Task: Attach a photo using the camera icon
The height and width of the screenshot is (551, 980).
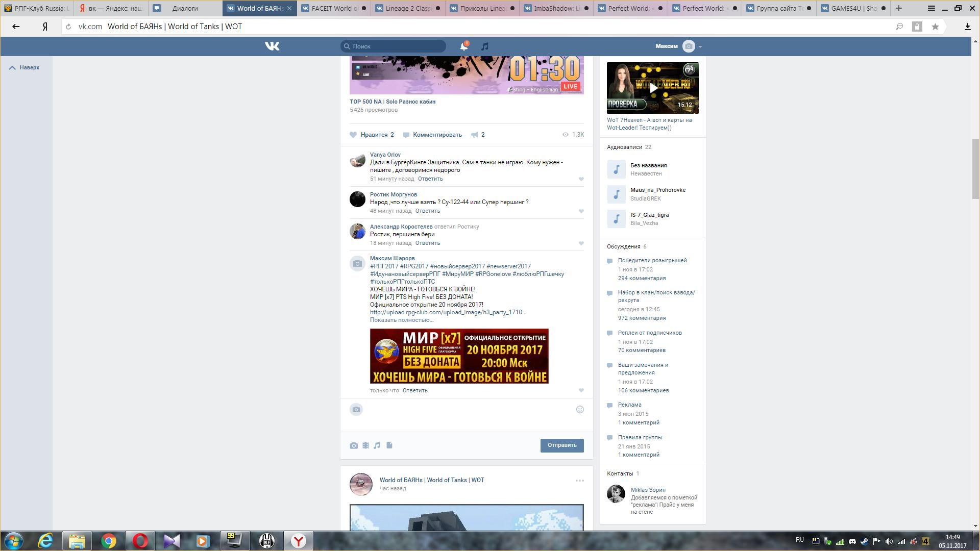Action: [354, 445]
